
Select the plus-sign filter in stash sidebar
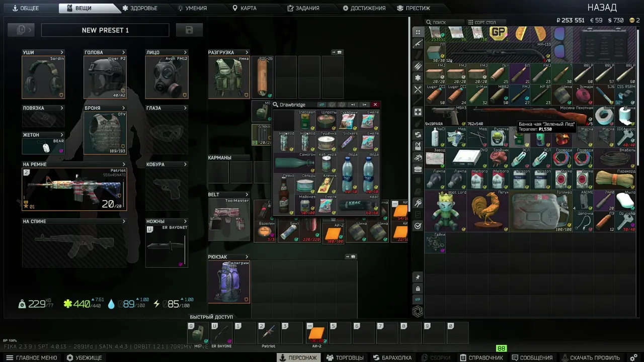[x=418, y=112]
